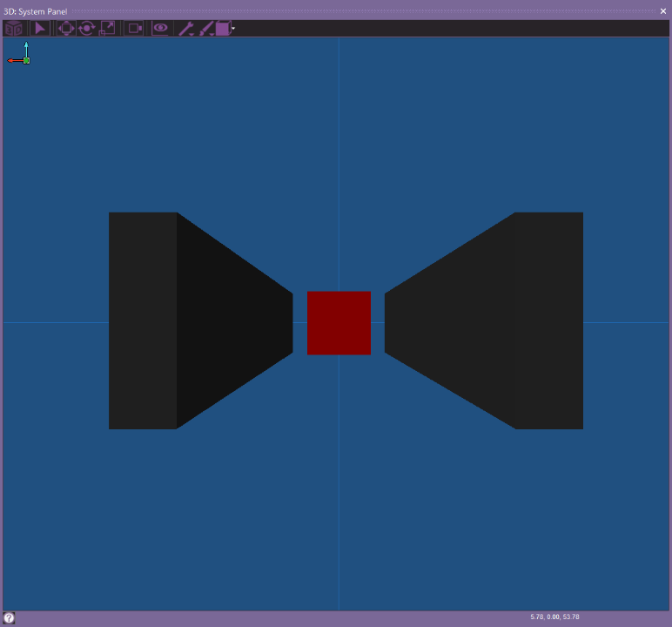Activate the pan view tool

(x=66, y=29)
